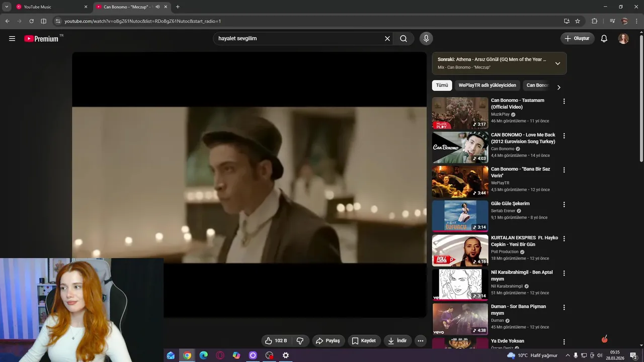
Task: Open the weather widget '10°C Hafif yağmur'
Action: point(532,355)
